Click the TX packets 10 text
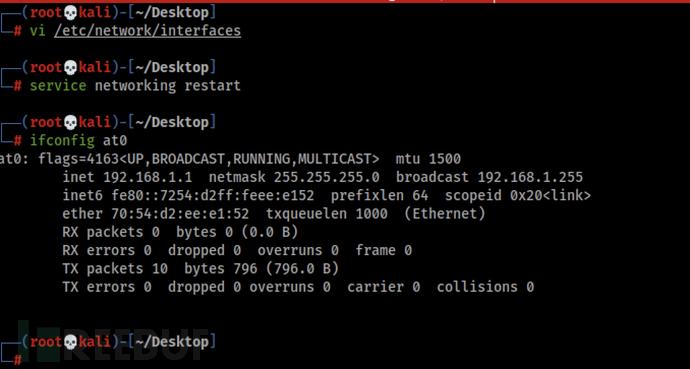690x369 pixels. tap(115, 268)
